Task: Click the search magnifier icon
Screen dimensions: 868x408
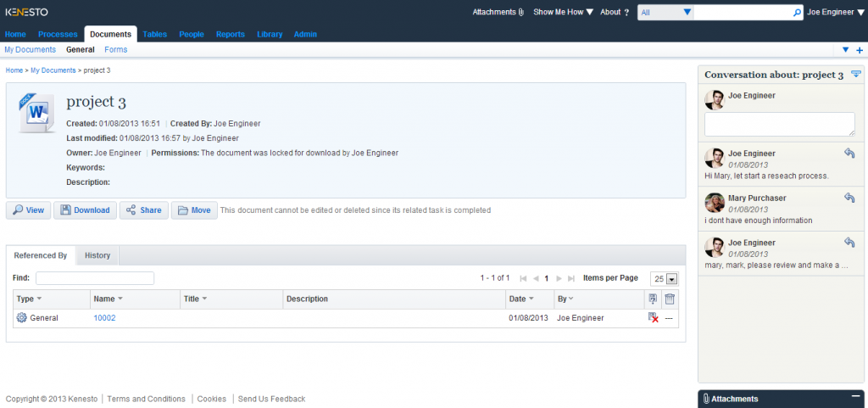Action: pyautogui.click(x=797, y=12)
